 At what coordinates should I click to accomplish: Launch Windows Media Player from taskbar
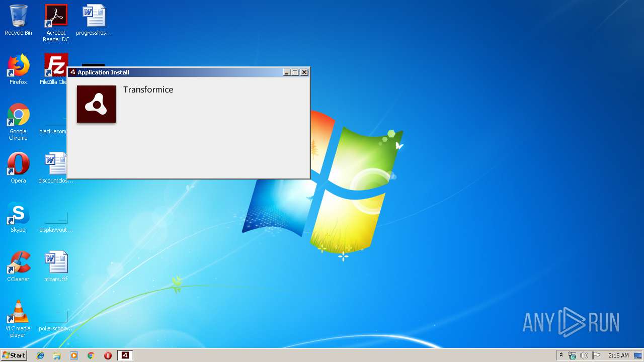74,355
